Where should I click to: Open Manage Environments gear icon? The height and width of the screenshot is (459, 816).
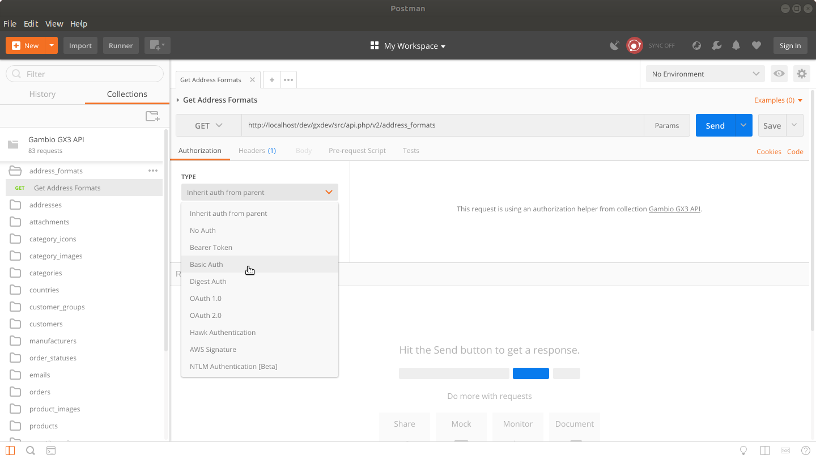click(x=801, y=74)
